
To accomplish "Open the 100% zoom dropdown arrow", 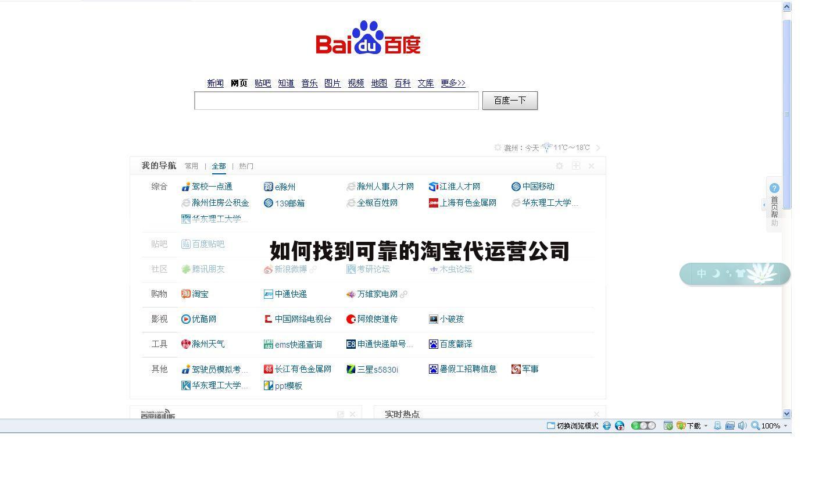I will point(785,426).
